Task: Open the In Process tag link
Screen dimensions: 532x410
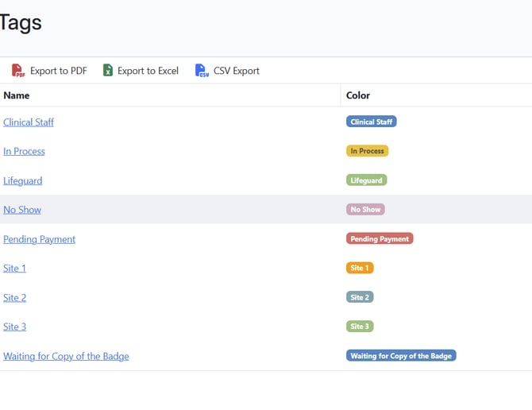Action: coord(24,152)
